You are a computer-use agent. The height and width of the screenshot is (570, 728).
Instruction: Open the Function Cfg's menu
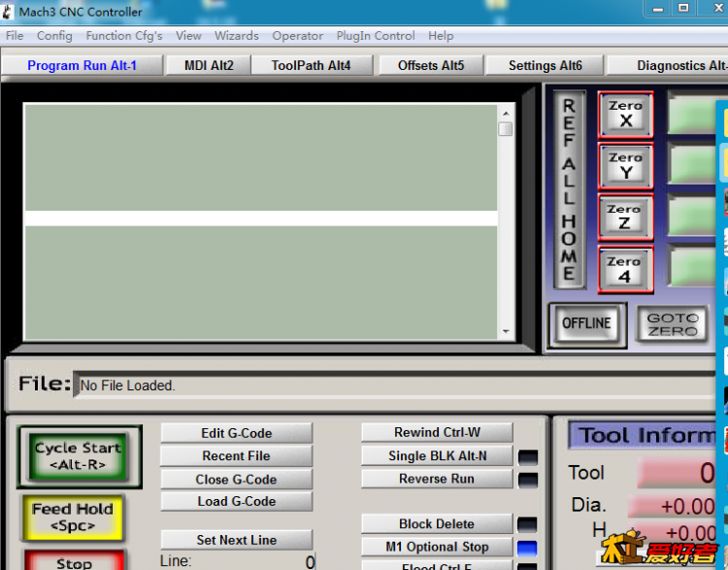click(x=124, y=36)
